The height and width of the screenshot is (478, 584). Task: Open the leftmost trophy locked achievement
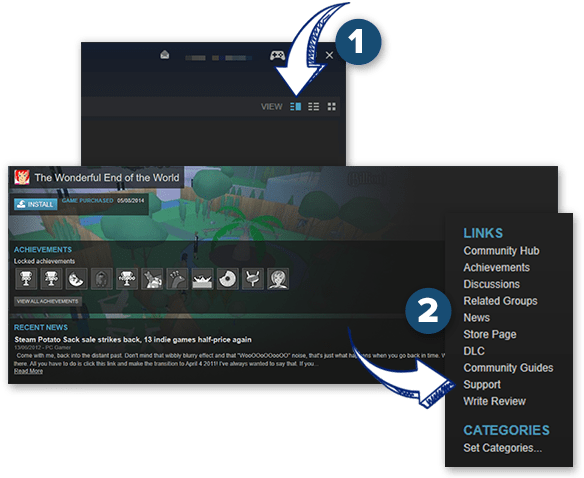click(26, 278)
